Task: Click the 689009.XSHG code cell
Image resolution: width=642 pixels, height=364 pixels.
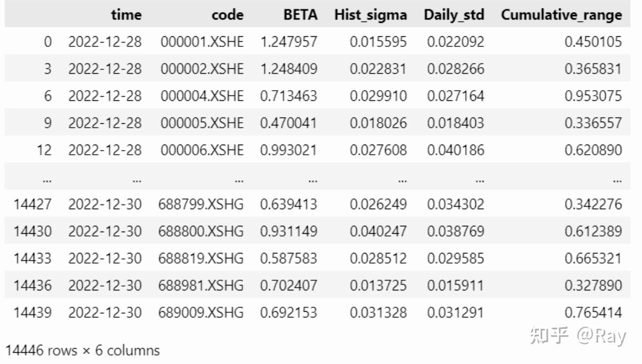Action: 201,312
